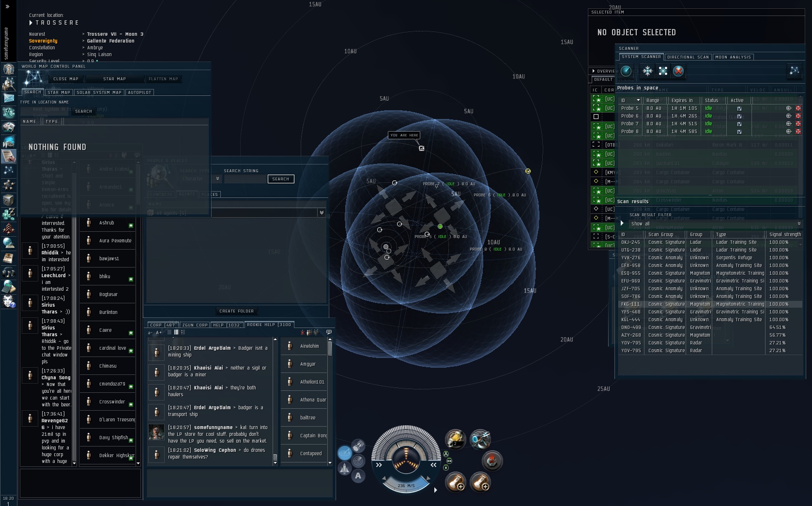Expand the All agents group dropdown arrow

click(321, 213)
